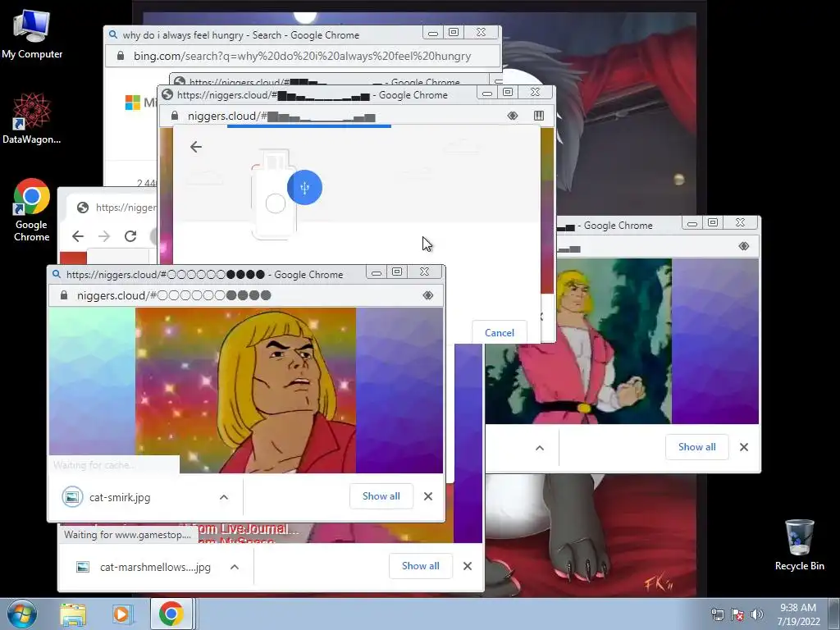Open the Recycle Bin on the desktop
Image resolution: width=840 pixels, height=630 pixels.
click(x=799, y=545)
